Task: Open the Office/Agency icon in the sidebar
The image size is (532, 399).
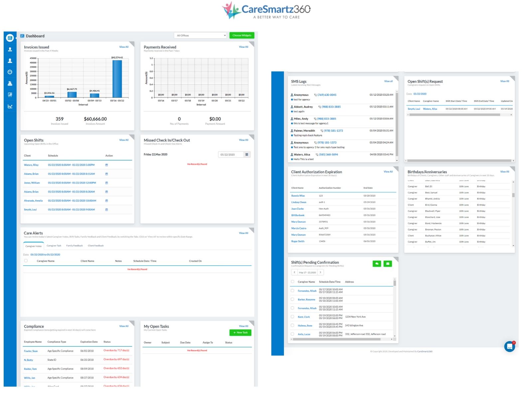Action: click(x=10, y=83)
